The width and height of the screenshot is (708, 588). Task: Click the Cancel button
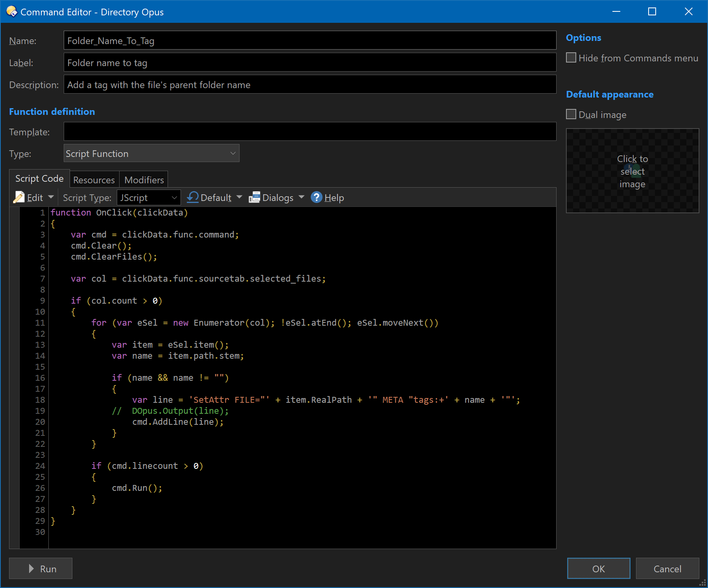667,568
